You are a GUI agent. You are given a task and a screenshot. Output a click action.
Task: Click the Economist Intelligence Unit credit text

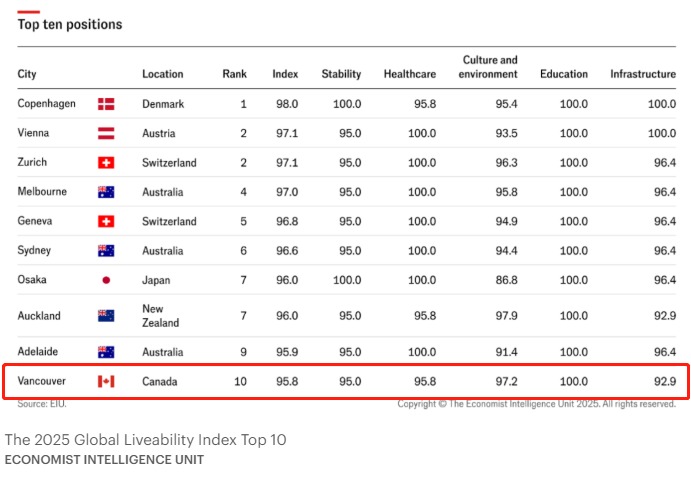click(x=104, y=460)
